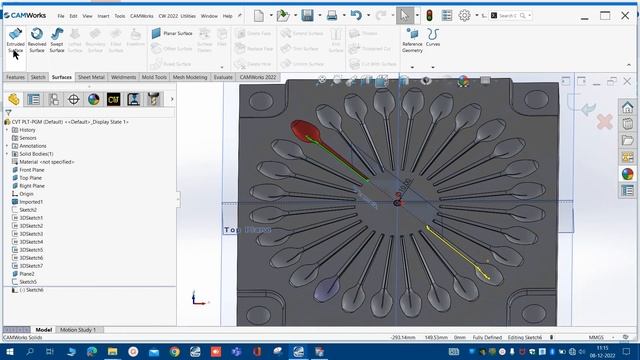Image resolution: width=640 pixels, height=360 pixels.
Task: Click the Open file icon
Action: 282,16
